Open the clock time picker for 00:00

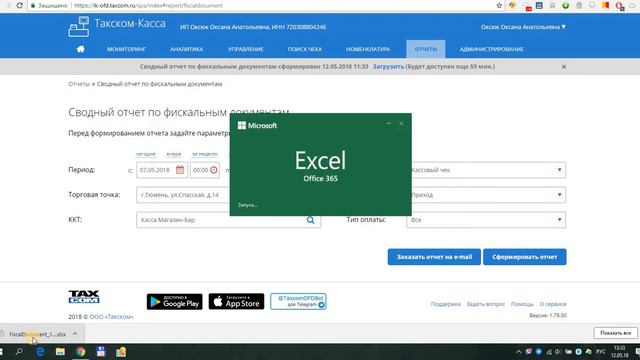(x=214, y=170)
